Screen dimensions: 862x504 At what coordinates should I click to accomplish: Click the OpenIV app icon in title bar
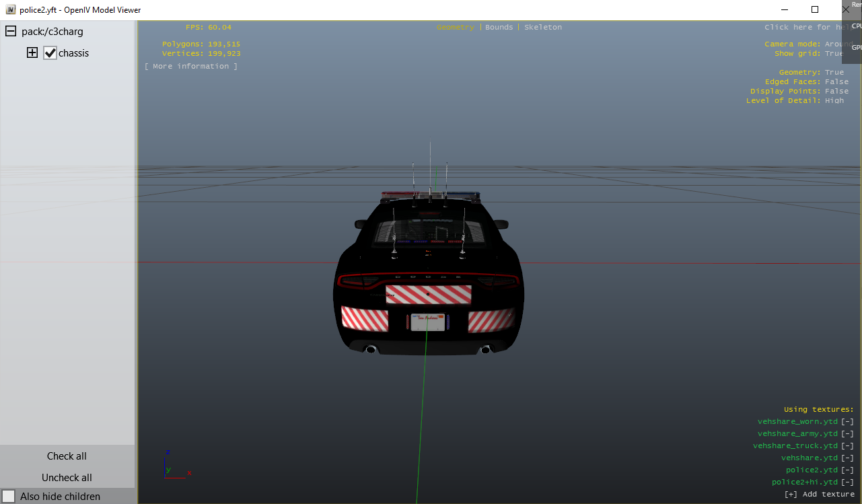11,10
